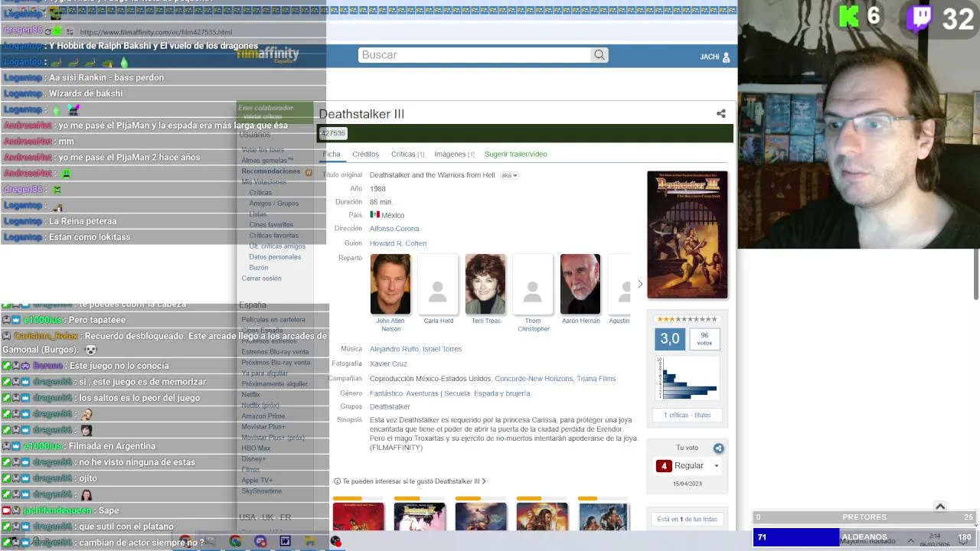Open Críticas in the user sidebar
This screenshot has height=551, width=980.
[x=260, y=193]
